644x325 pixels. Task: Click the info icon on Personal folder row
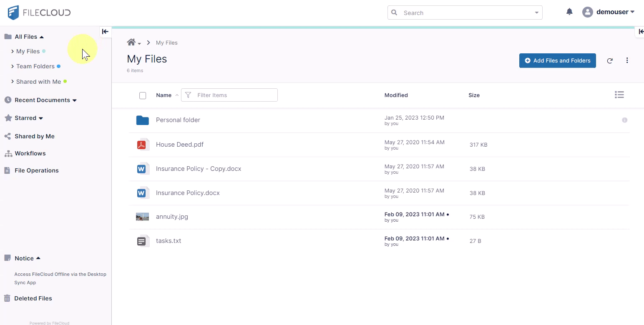click(x=624, y=120)
